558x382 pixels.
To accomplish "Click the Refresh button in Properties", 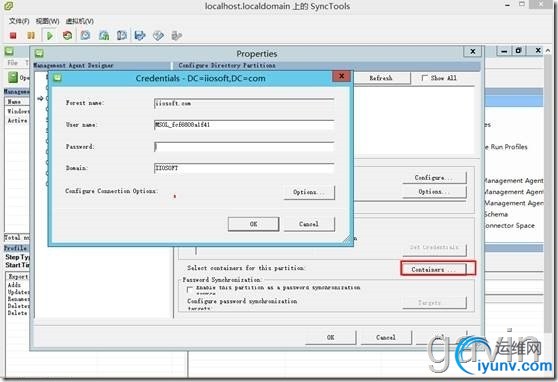I will tap(381, 78).
